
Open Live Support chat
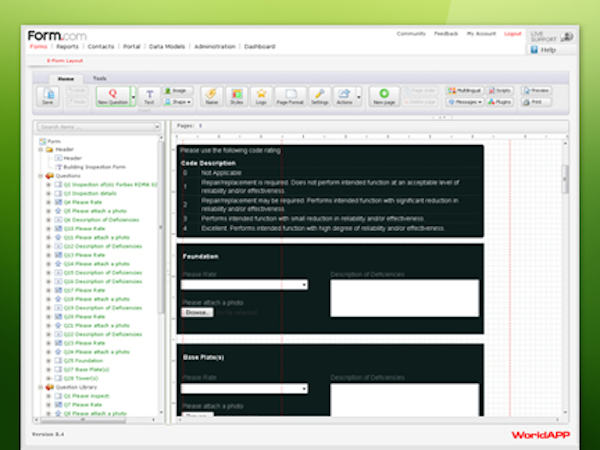(x=551, y=36)
